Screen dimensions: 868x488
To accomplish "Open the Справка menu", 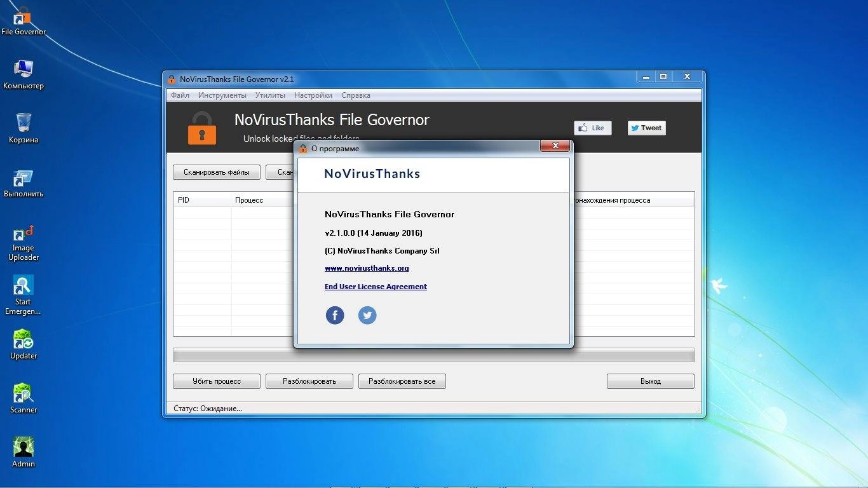I will (x=356, y=95).
